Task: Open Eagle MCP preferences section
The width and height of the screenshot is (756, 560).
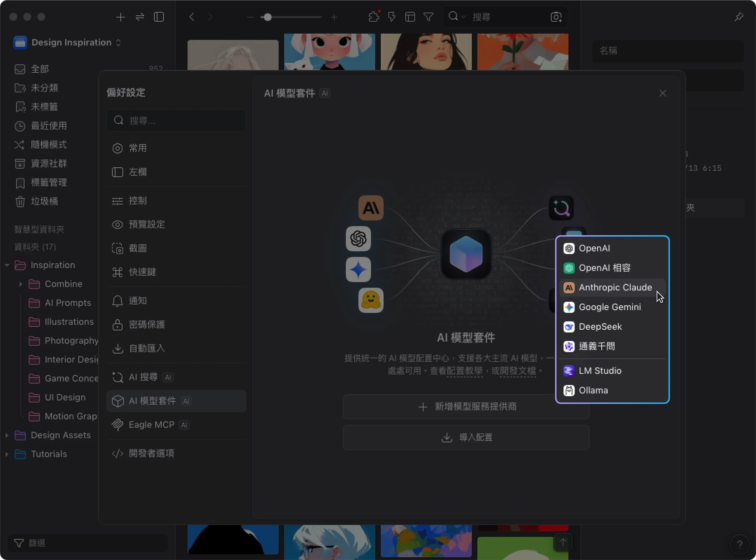Action: (151, 425)
